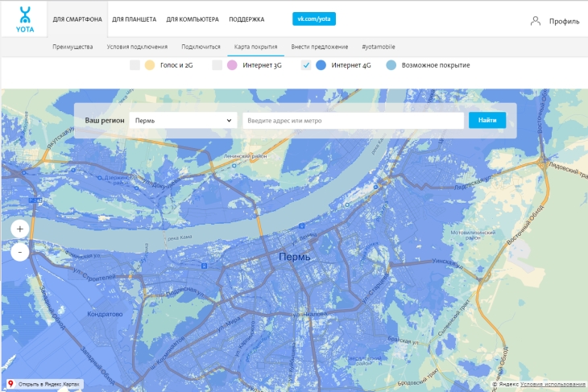Open the #yotamobile link

click(x=379, y=47)
